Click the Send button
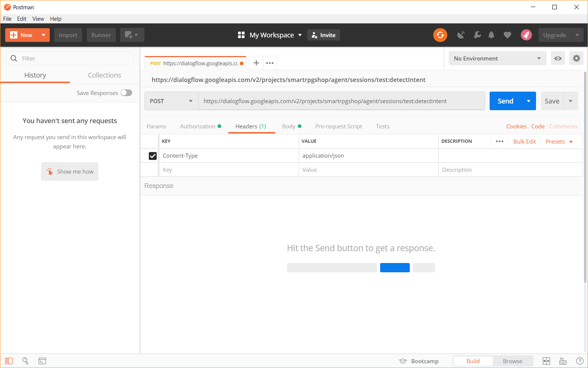This screenshot has height=368, width=588. click(506, 101)
